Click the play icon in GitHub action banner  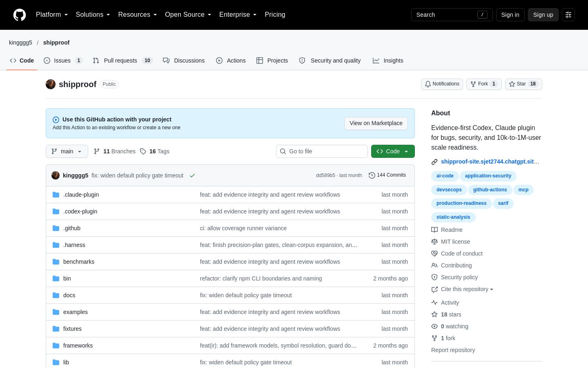tap(56, 120)
